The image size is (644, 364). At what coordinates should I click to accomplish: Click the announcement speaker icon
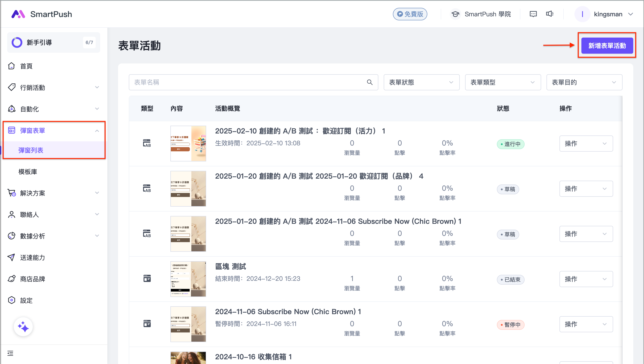[549, 14]
